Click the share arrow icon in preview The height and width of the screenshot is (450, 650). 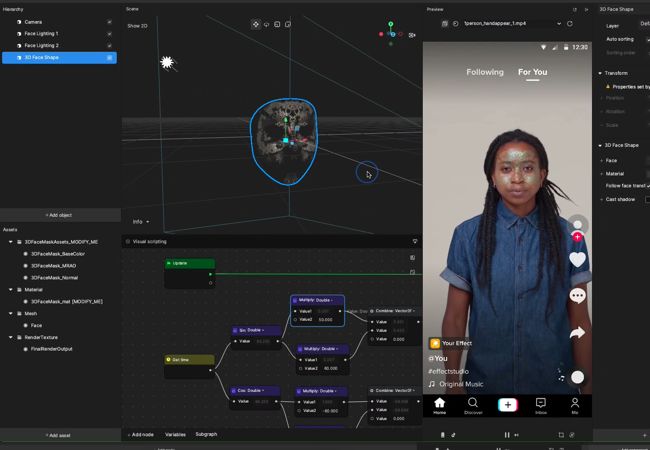[577, 332]
